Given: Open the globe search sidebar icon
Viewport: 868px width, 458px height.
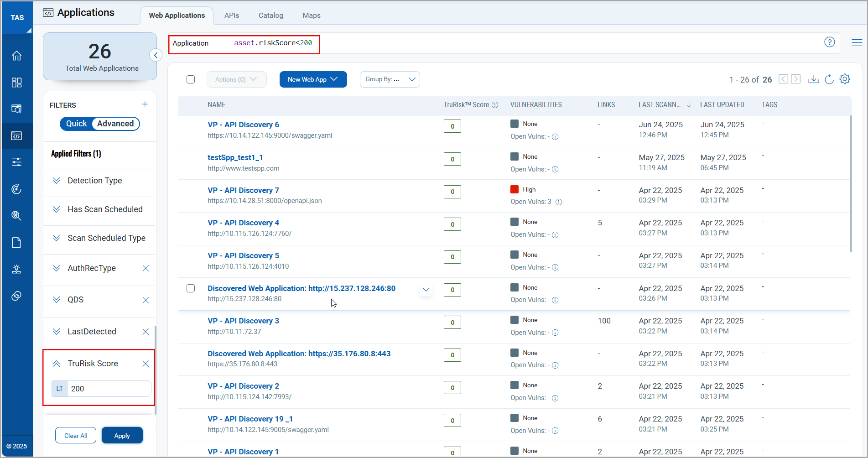Looking at the screenshot, I should [16, 216].
